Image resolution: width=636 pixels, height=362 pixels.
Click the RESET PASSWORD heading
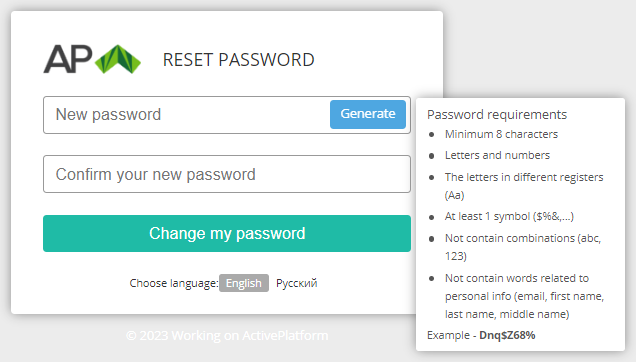(x=238, y=60)
